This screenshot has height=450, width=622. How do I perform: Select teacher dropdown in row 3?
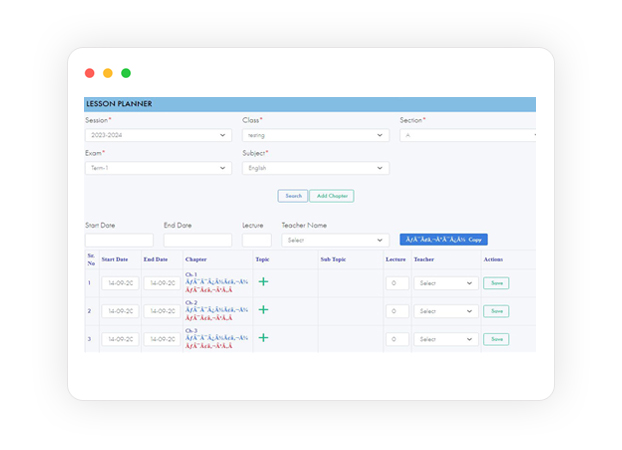[x=446, y=339]
